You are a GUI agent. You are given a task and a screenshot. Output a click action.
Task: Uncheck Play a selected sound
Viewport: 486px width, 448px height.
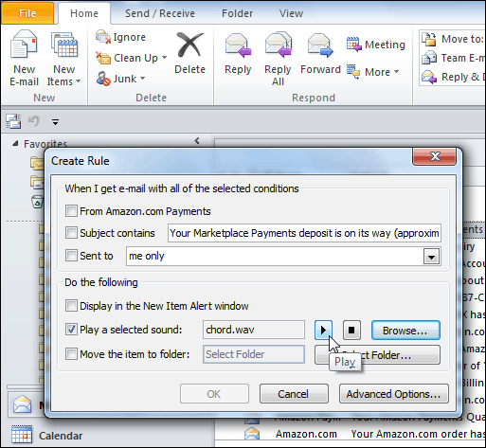pyautogui.click(x=71, y=330)
